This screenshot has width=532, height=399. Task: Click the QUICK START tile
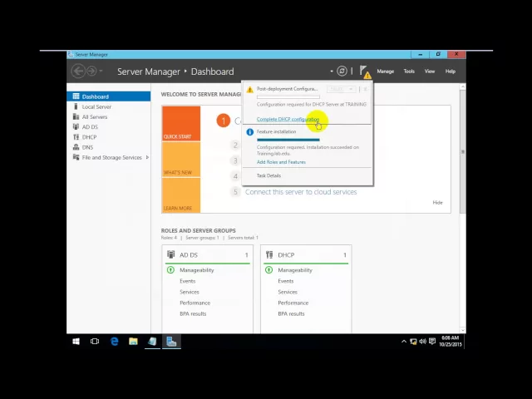coord(181,124)
